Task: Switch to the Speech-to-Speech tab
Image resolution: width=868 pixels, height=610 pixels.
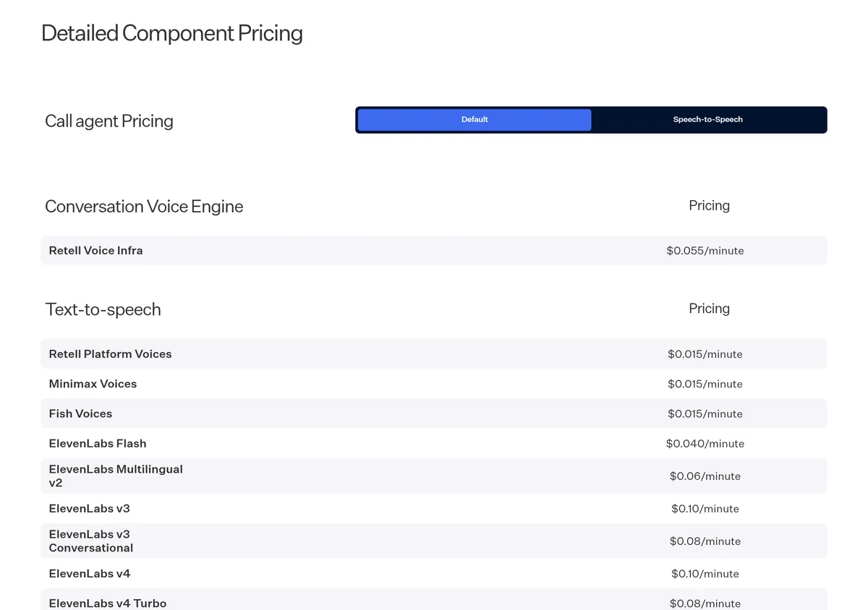Action: [708, 120]
